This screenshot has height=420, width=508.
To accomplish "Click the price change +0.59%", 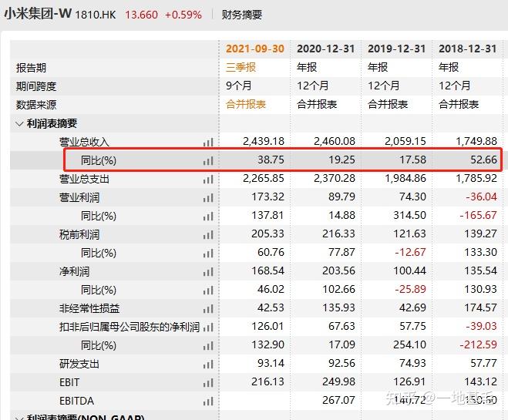I will [x=183, y=15].
